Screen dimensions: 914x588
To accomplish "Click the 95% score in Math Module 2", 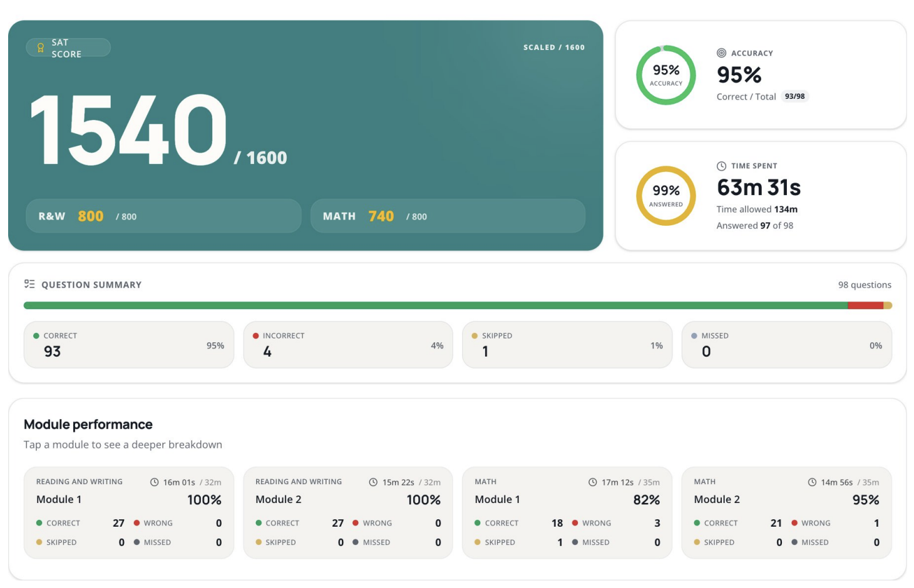I will 866,500.
